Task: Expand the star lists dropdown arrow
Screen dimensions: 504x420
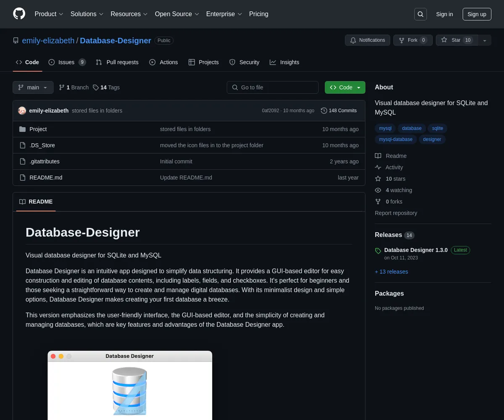Action: coord(485,40)
